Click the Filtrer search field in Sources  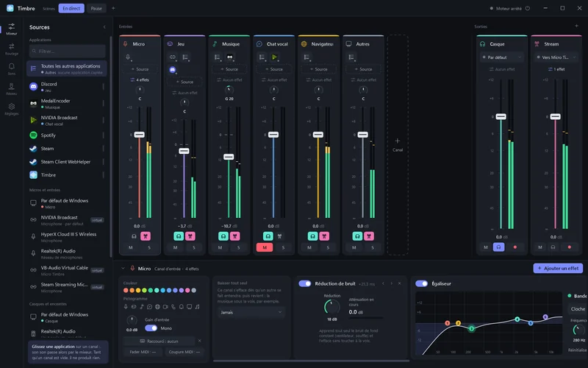68,51
